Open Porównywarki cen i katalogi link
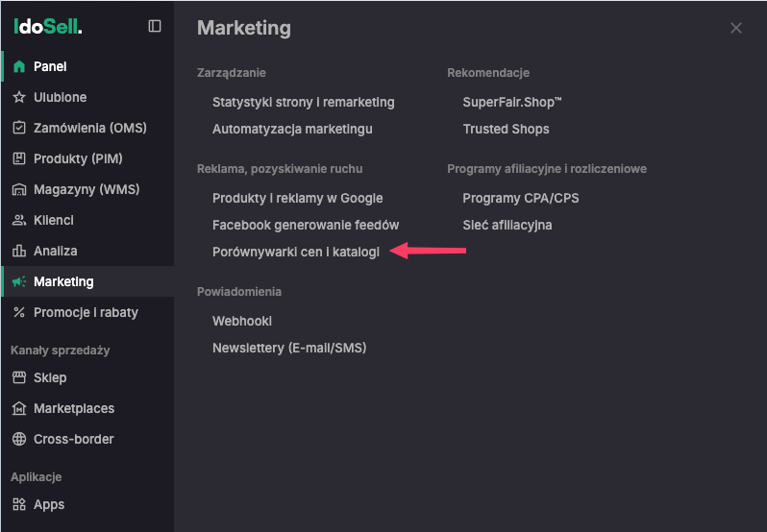 click(x=296, y=253)
